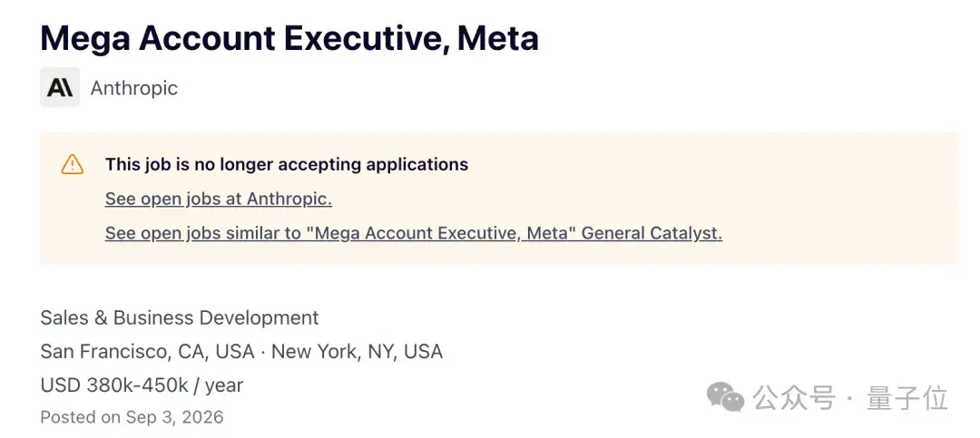The image size is (980, 438).
Task: Open similar jobs link mentioning General Catalyst
Action: 414,233
